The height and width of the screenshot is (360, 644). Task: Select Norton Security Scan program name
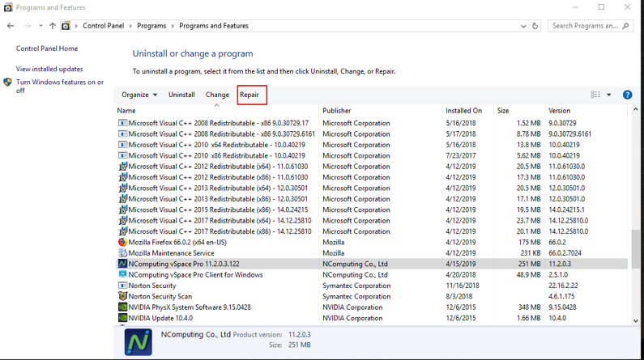tap(160, 296)
